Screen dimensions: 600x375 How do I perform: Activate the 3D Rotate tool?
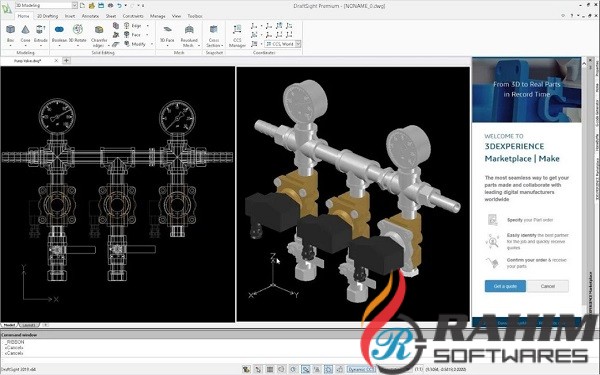click(78, 33)
